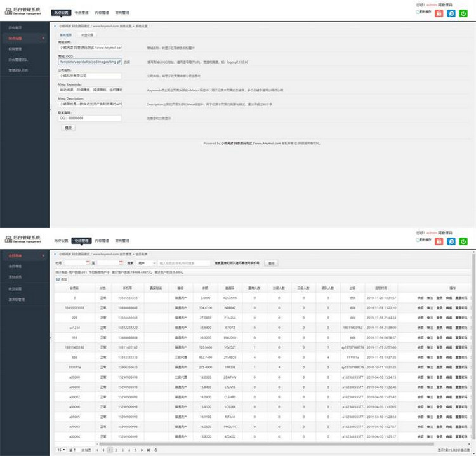This screenshot has height=456, width=476.
Task: Click the member name cell ae1234
Action: 74,328
